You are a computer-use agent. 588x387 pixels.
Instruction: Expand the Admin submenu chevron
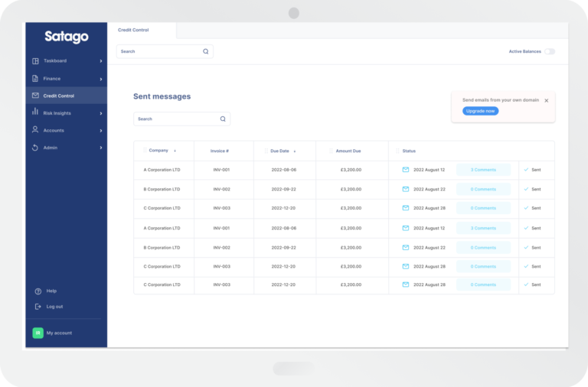[101, 148]
